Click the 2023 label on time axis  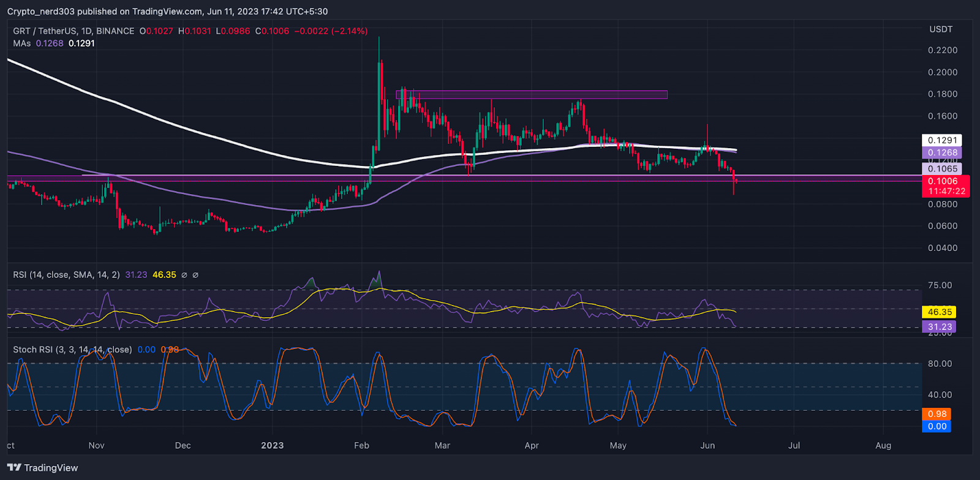point(272,446)
